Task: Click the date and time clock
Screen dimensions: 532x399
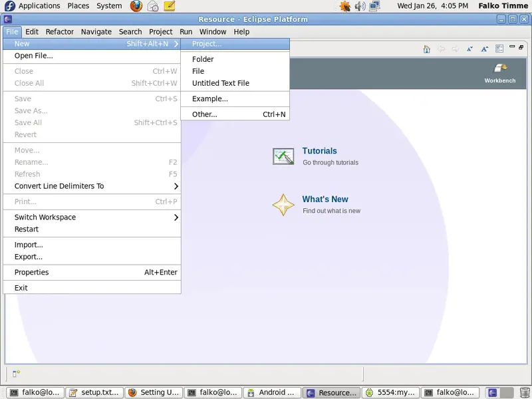Action: (x=433, y=6)
